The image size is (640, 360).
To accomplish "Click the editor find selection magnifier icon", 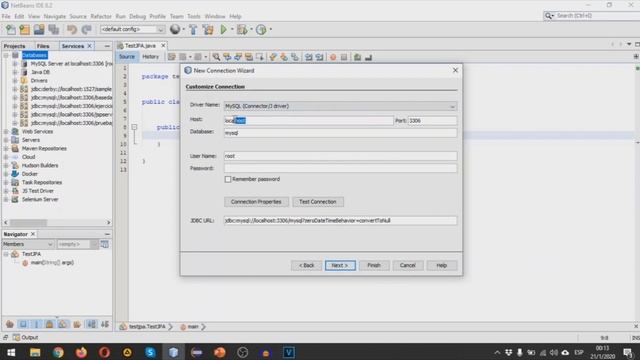I will click(216, 57).
